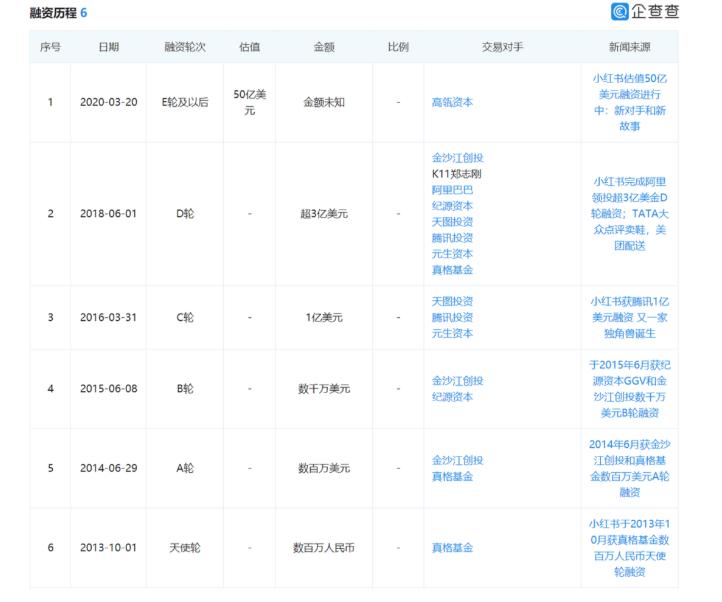Open the 高瓴资本 investor link
Viewport: 722px width, 602px height.
point(452,102)
